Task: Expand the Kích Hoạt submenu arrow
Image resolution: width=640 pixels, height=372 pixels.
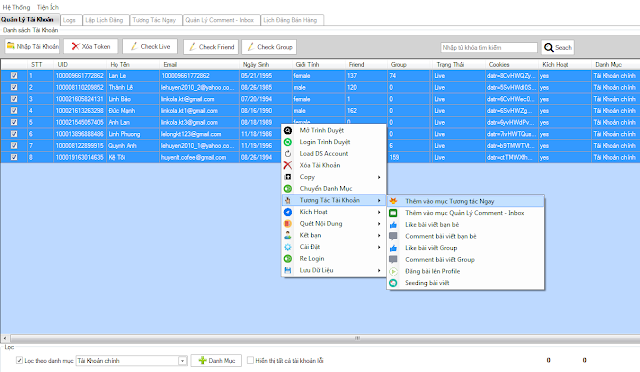Action: pyautogui.click(x=379, y=212)
